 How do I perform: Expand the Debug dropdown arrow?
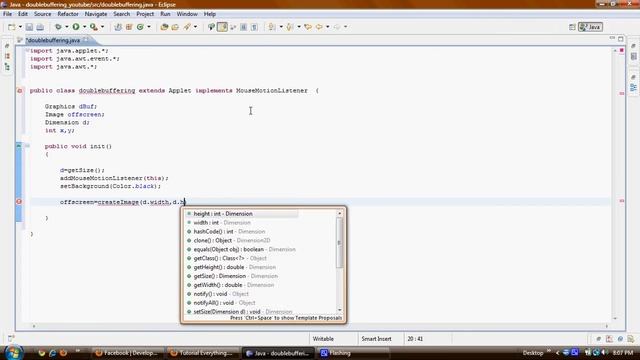(x=67, y=27)
